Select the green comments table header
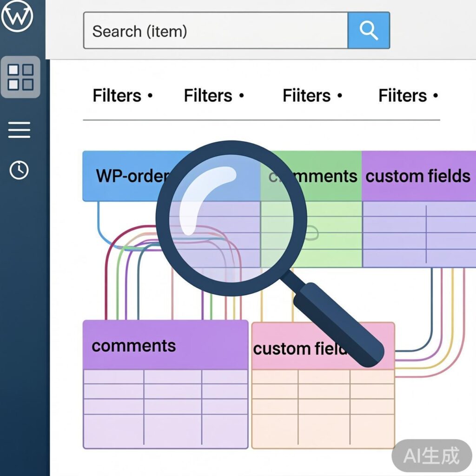476x476 pixels. click(321, 176)
